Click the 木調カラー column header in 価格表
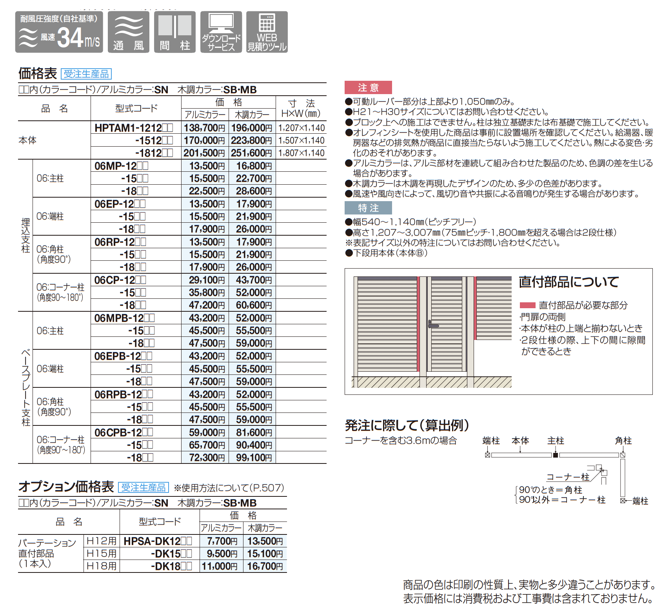 click(252, 114)
